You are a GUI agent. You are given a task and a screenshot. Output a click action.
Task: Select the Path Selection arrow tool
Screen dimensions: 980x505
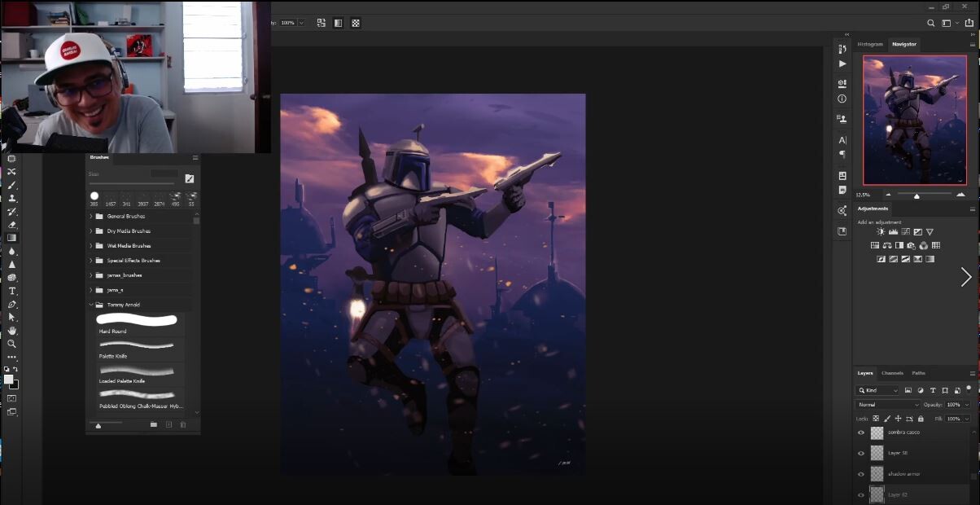(11, 317)
